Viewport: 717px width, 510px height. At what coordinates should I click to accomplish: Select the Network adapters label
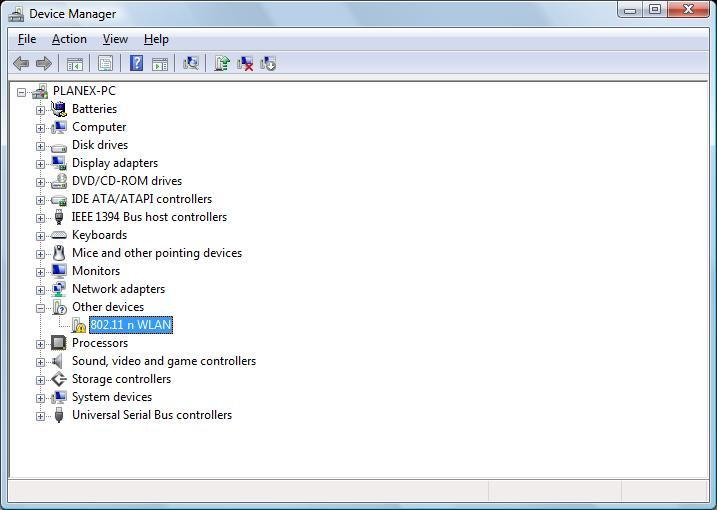tap(118, 289)
